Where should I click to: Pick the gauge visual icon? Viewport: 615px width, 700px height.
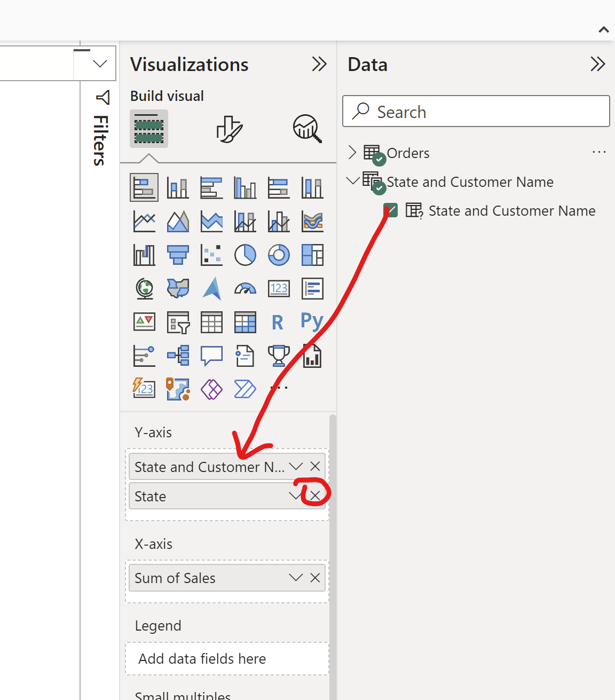tap(245, 289)
